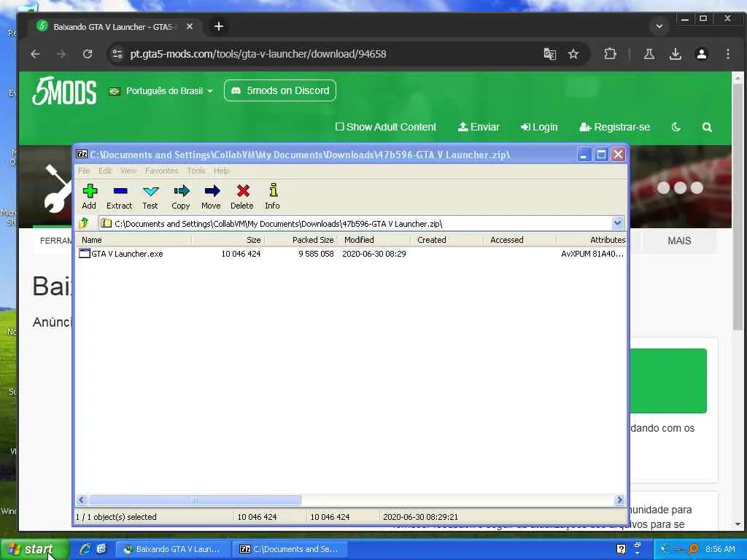Sort by Packed Size column header
The width and height of the screenshot is (747, 560).
tap(301, 240)
